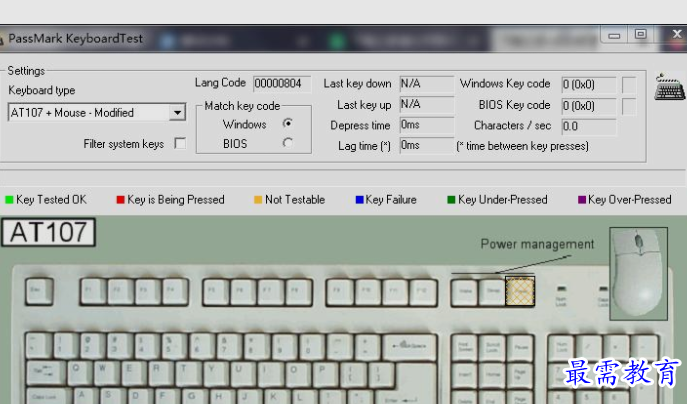Click the orange Not Testable swatch
The height and width of the screenshot is (404, 687).
pos(258,200)
